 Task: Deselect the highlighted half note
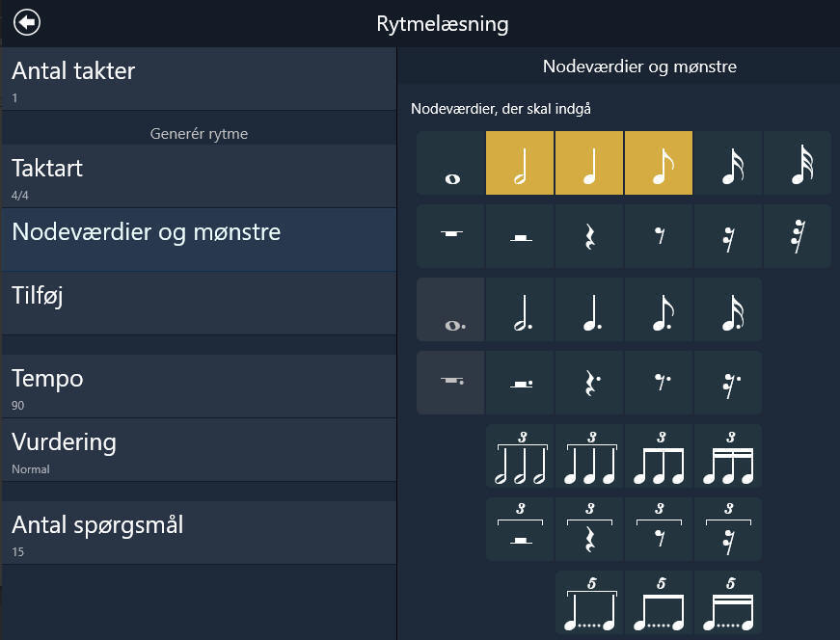click(x=520, y=163)
